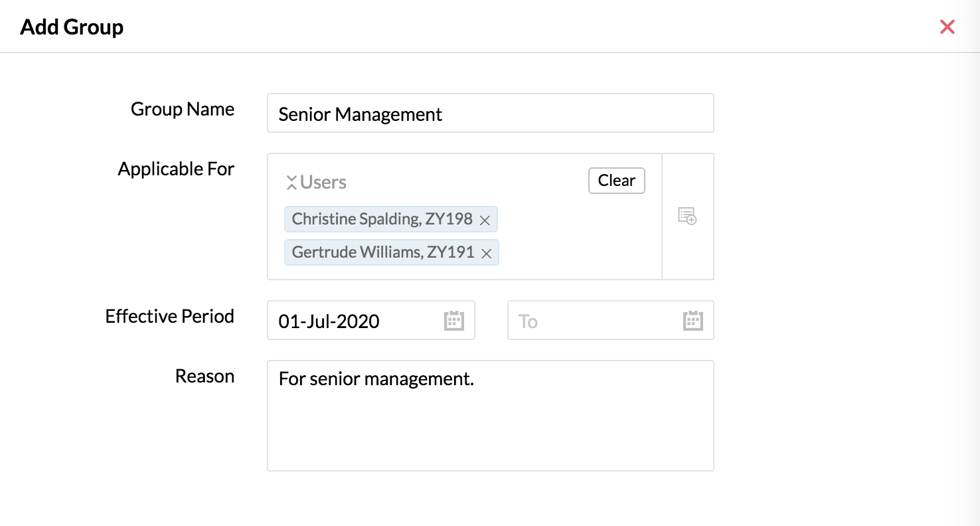Click the Group Name label
Image resolution: width=980 pixels, height=526 pixels.
(x=183, y=109)
